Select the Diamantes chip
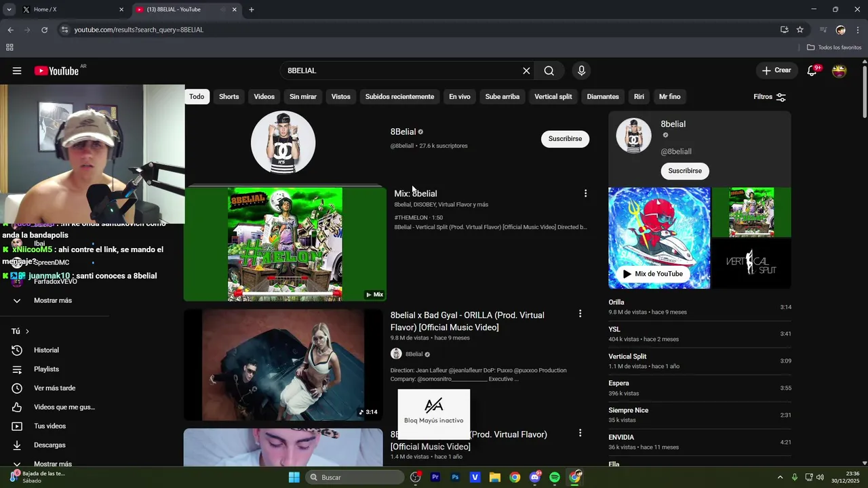 coord(603,97)
